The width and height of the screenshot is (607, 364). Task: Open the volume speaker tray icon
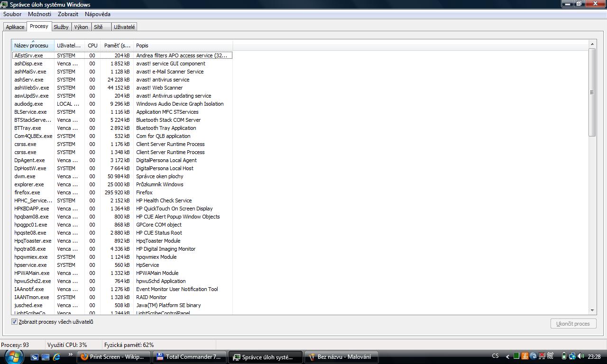(x=581, y=356)
